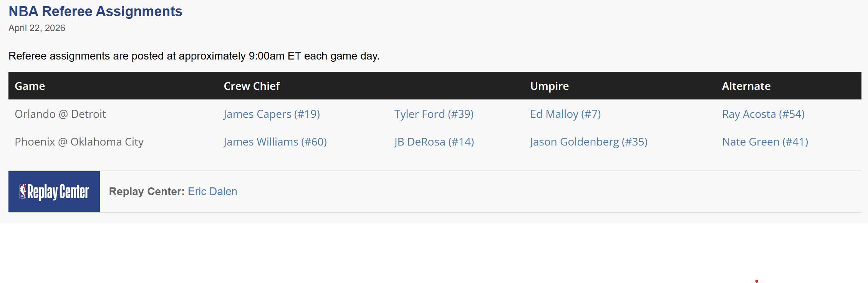This screenshot has width=868, height=283.
Task: Open Tyler Ford (#39) referee profile
Action: 434,114
